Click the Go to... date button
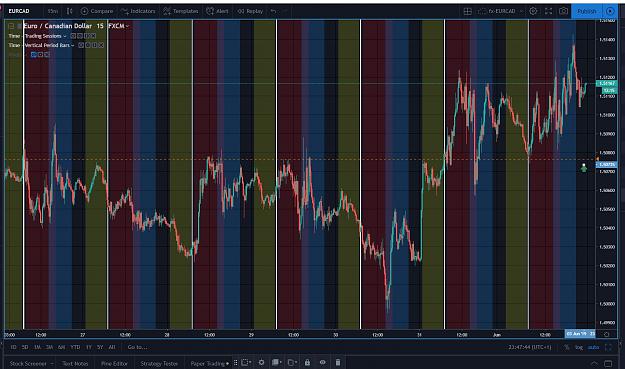The width and height of the screenshot is (625, 369). (x=138, y=347)
